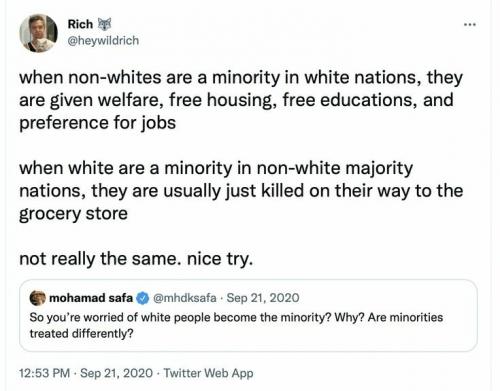This screenshot has height=391, width=500.
Task: Click the mohamad safa display name
Action: tap(91, 298)
